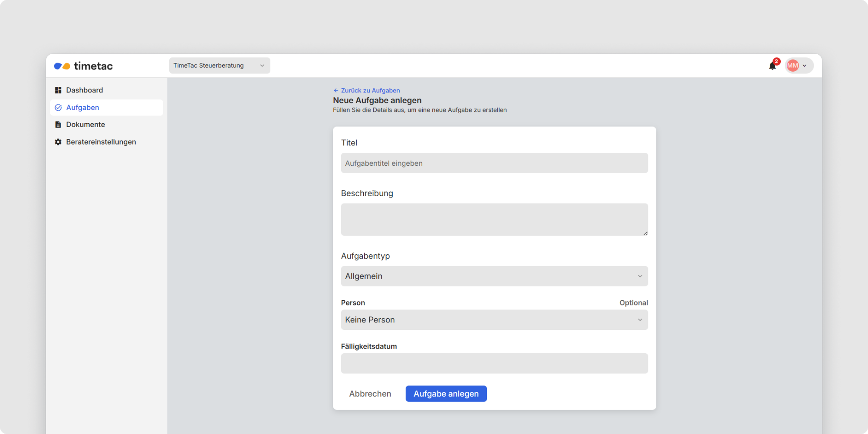This screenshot has width=868, height=434.
Task: Focus the Titel input field
Action: coord(494,163)
